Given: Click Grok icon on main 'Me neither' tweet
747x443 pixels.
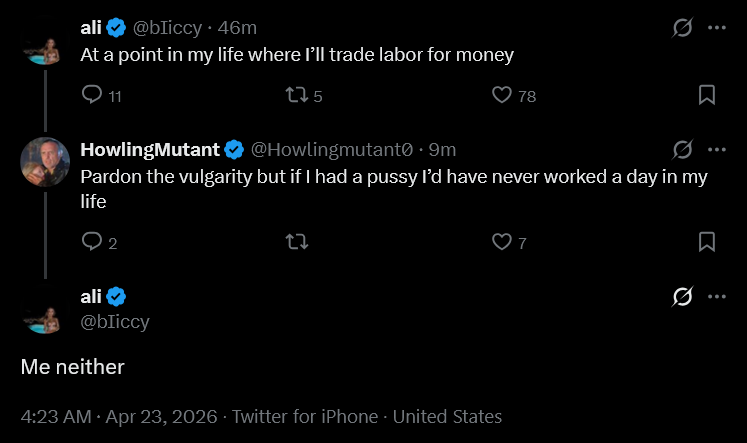Looking at the screenshot, I should coord(682,297).
